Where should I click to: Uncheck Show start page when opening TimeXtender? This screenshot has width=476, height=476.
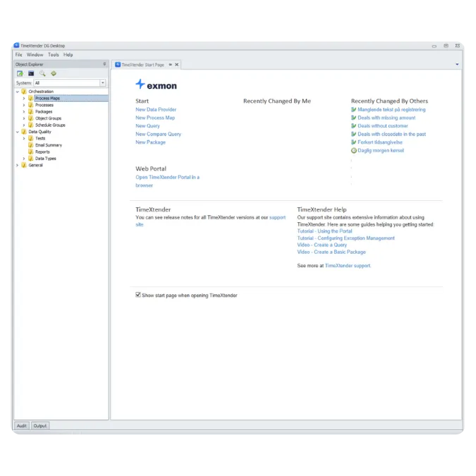click(x=138, y=295)
